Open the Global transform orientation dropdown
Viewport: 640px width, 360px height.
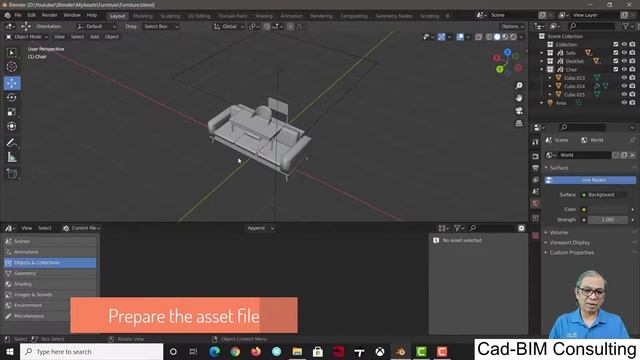tap(229, 27)
